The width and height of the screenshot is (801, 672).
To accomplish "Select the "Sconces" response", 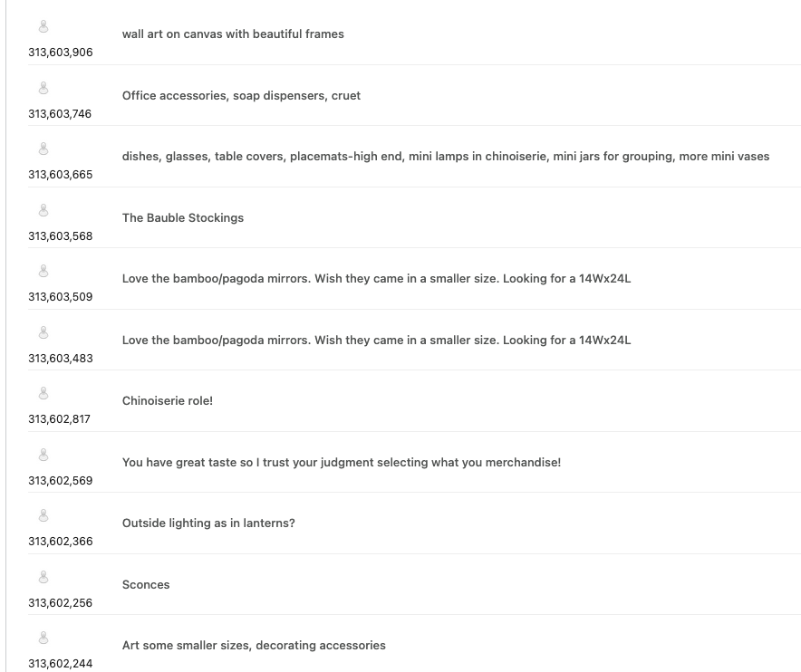I will [146, 585].
